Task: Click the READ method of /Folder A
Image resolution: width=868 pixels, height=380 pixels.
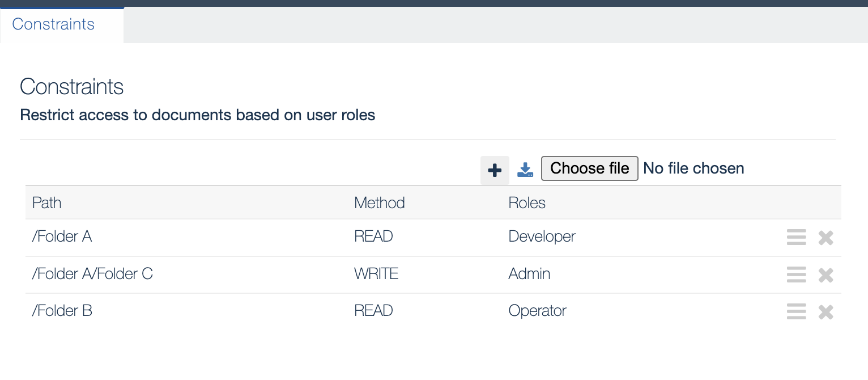Action: pyautogui.click(x=373, y=237)
